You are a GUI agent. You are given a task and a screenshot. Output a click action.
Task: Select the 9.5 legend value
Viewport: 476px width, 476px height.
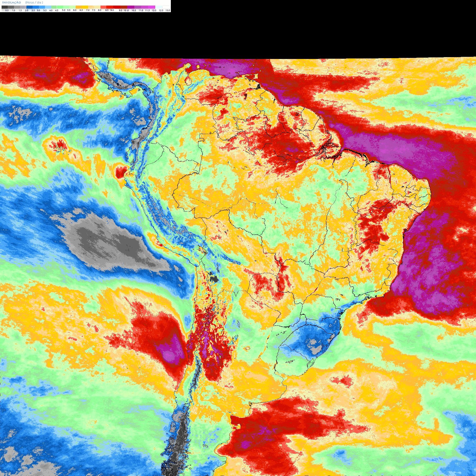point(121,10)
